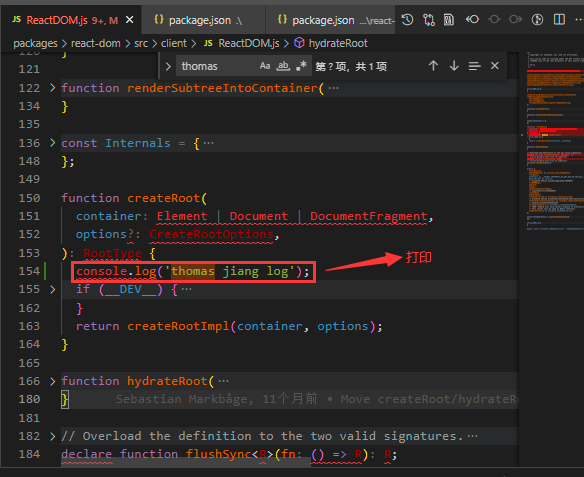Click the folded ellipsis after hydrateRoot(
584x477 pixels.
[x=223, y=382]
